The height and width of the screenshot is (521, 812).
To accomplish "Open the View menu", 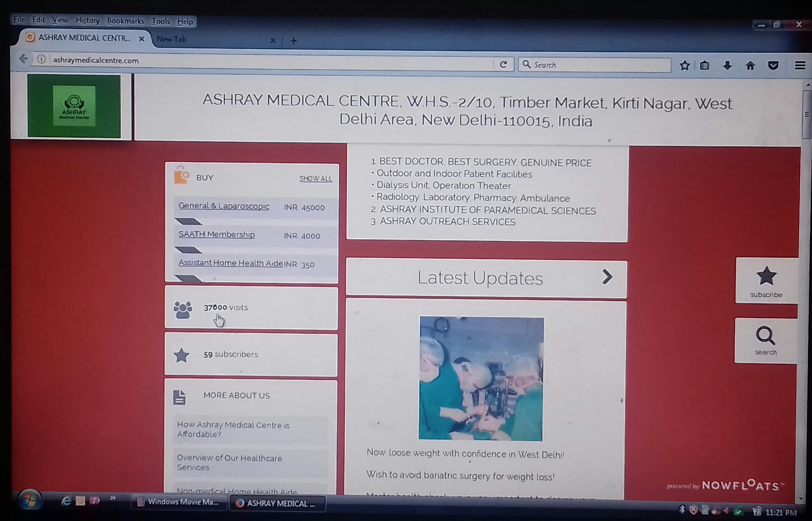I will point(60,20).
